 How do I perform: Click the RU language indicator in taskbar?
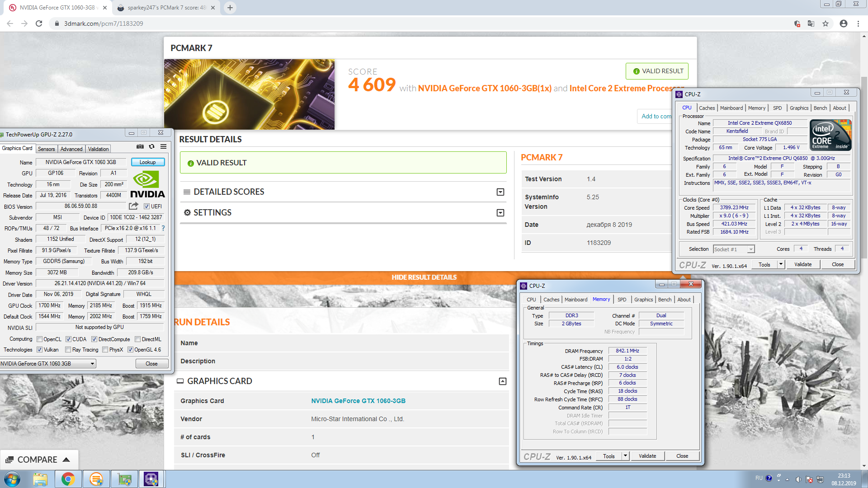(x=759, y=478)
